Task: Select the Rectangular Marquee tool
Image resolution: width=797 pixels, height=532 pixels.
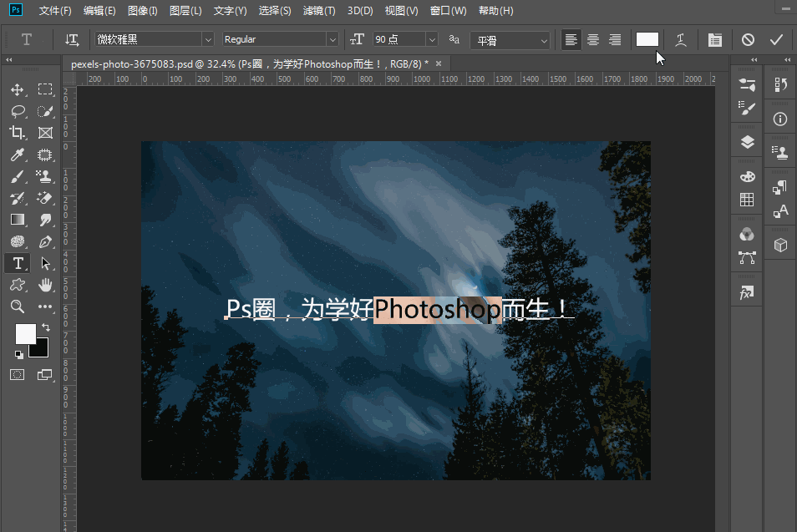Action: [45, 89]
